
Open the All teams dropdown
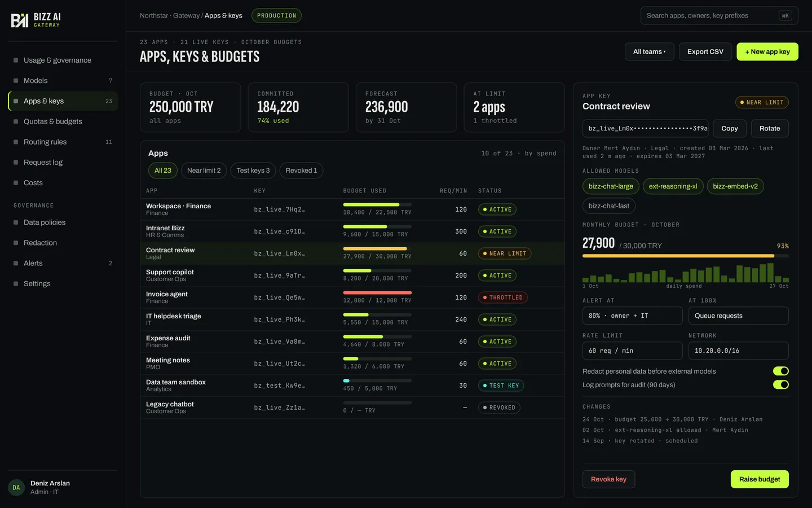coord(650,52)
